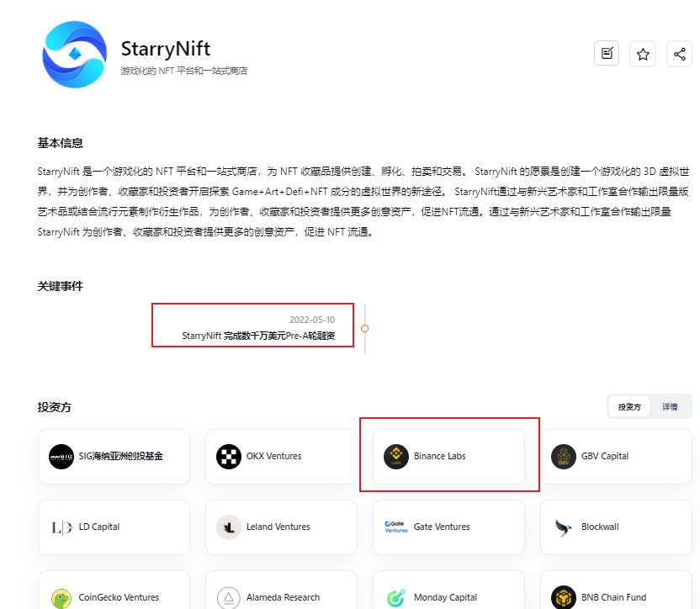Open the Gate Ventures investor card
The height and width of the screenshot is (609, 700).
[x=448, y=527]
